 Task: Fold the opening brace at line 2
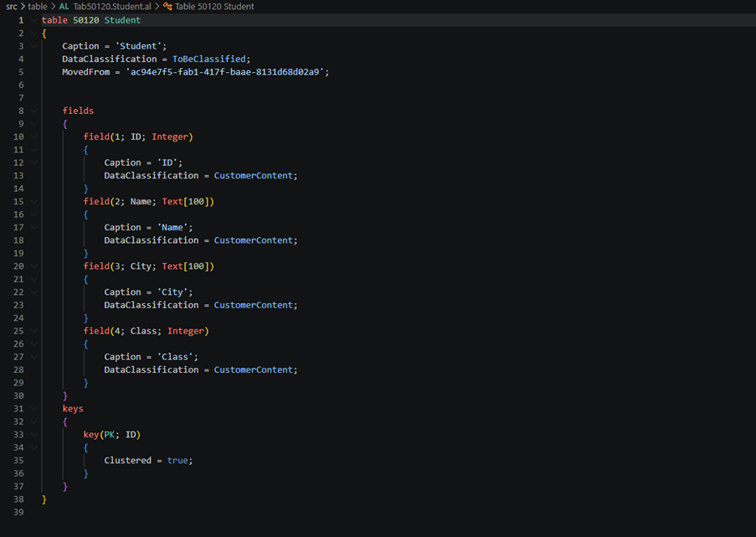point(33,34)
